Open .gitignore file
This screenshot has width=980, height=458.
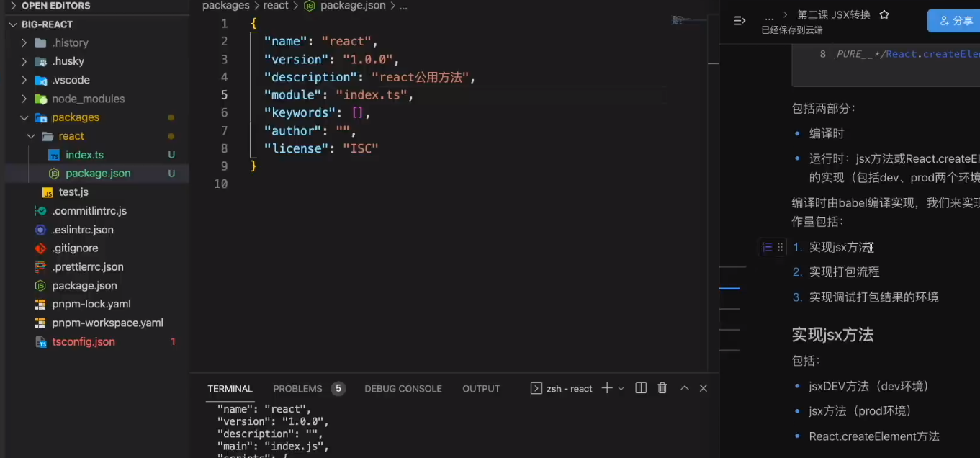pos(75,248)
